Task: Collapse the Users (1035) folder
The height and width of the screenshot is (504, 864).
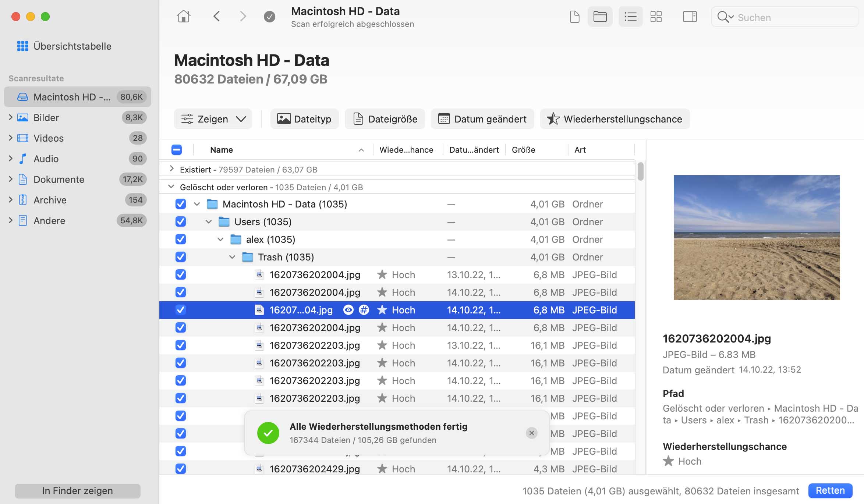Action: point(209,221)
